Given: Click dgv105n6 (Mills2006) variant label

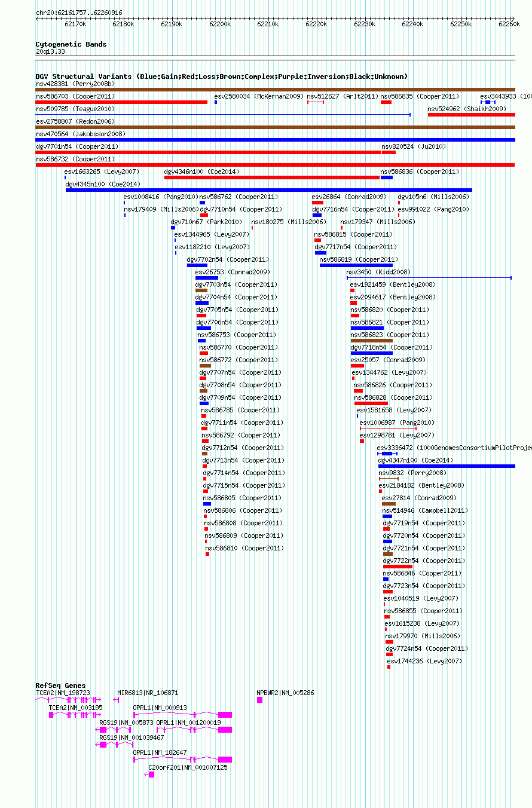Looking at the screenshot, I should pyautogui.click(x=433, y=197).
